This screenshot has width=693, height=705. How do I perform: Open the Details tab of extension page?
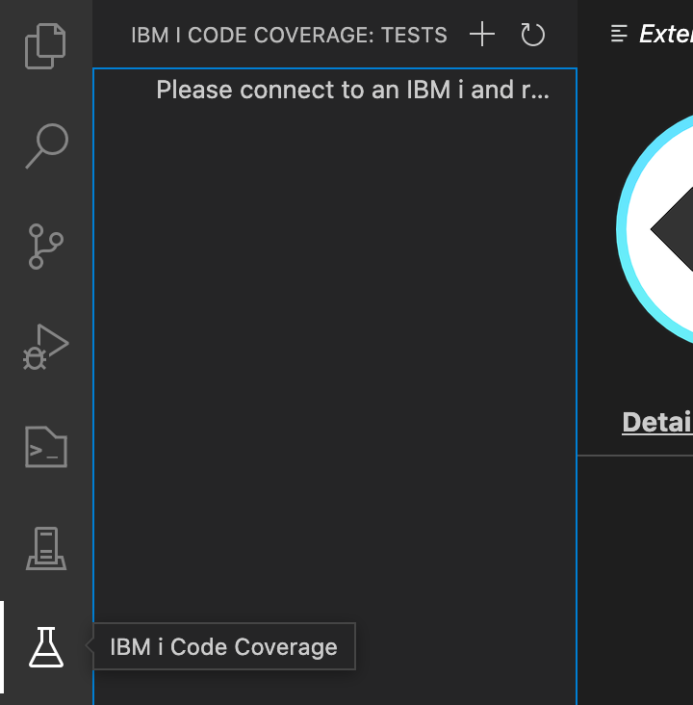[657, 422]
